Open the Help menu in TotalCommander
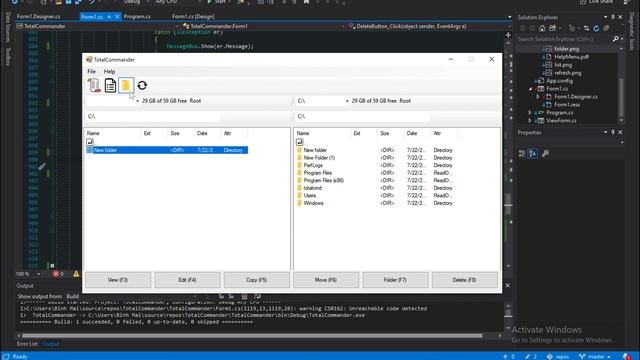This screenshot has height=360, width=640. (109, 71)
